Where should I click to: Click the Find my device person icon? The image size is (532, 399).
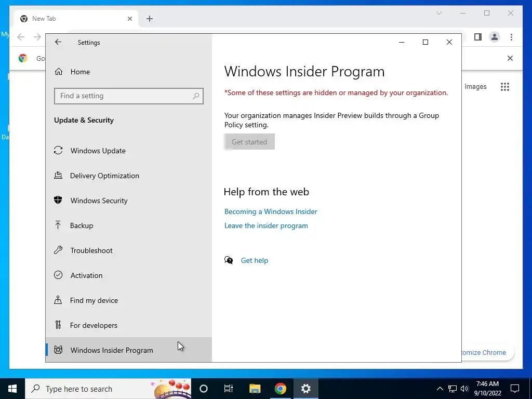point(58,300)
